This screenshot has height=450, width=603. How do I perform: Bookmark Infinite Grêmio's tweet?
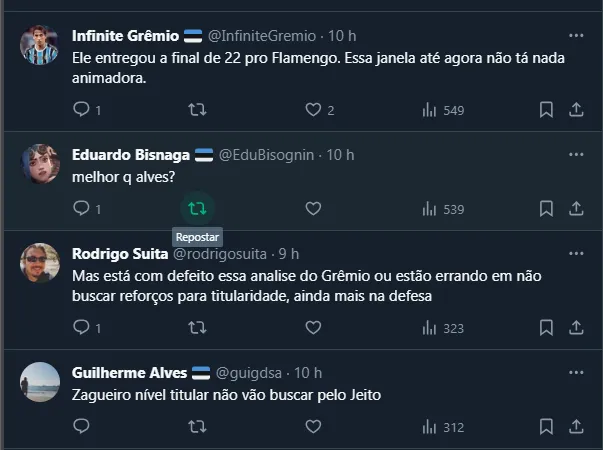click(x=546, y=109)
